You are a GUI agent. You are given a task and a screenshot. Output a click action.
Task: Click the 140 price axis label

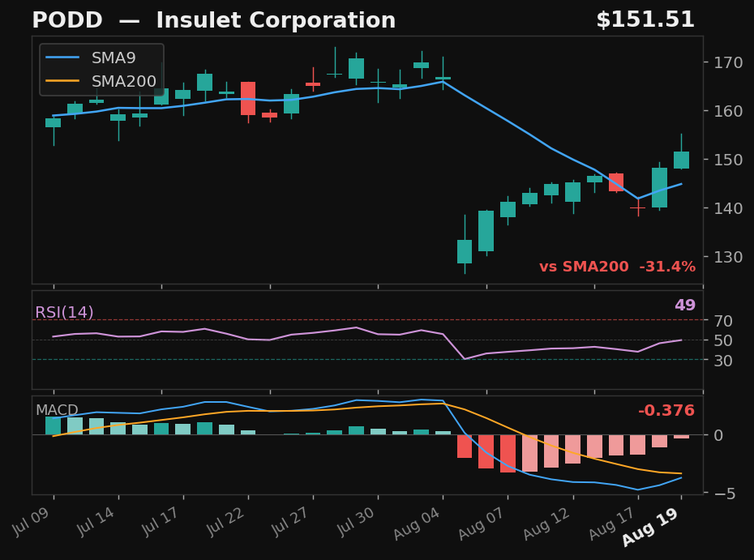pyautogui.click(x=728, y=208)
